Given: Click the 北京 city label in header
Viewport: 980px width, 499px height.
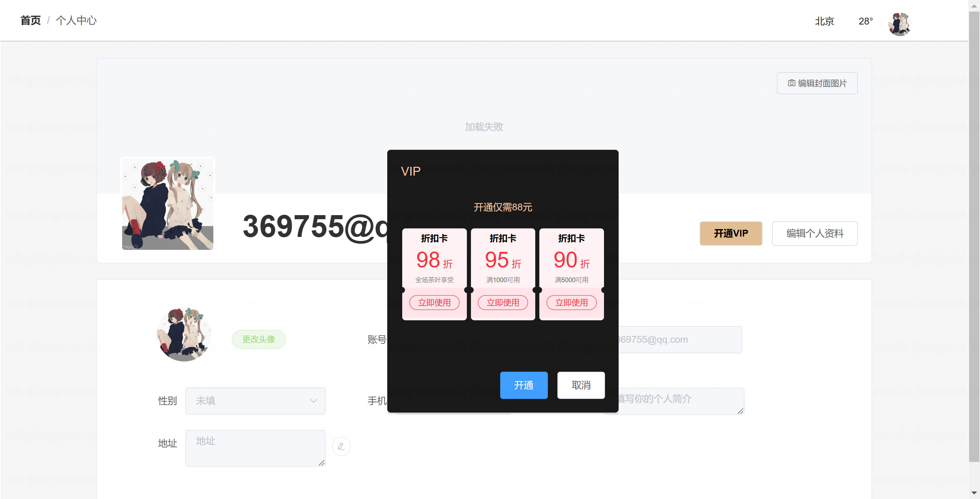Looking at the screenshot, I should 824,21.
